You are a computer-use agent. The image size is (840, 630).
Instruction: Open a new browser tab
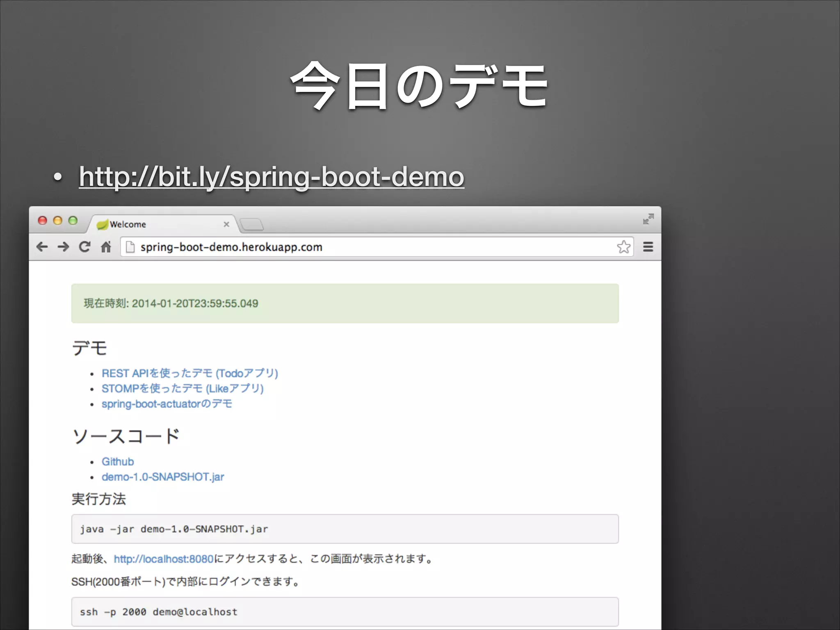252,224
